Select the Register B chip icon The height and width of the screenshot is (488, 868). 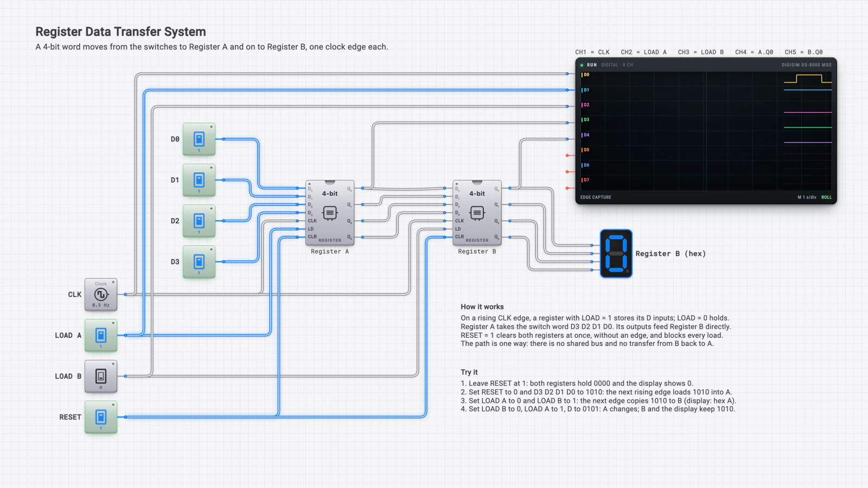coord(477,213)
